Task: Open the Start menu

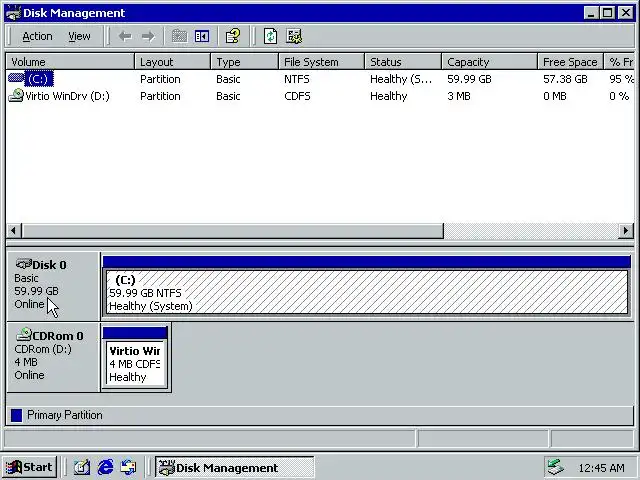Action: [x=29, y=467]
